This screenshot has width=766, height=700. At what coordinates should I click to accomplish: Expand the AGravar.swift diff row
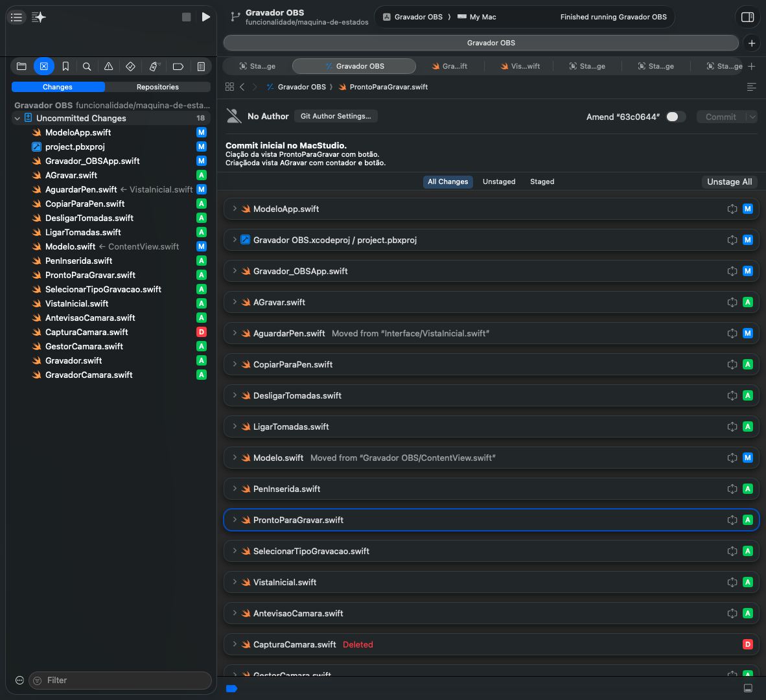[x=235, y=302]
